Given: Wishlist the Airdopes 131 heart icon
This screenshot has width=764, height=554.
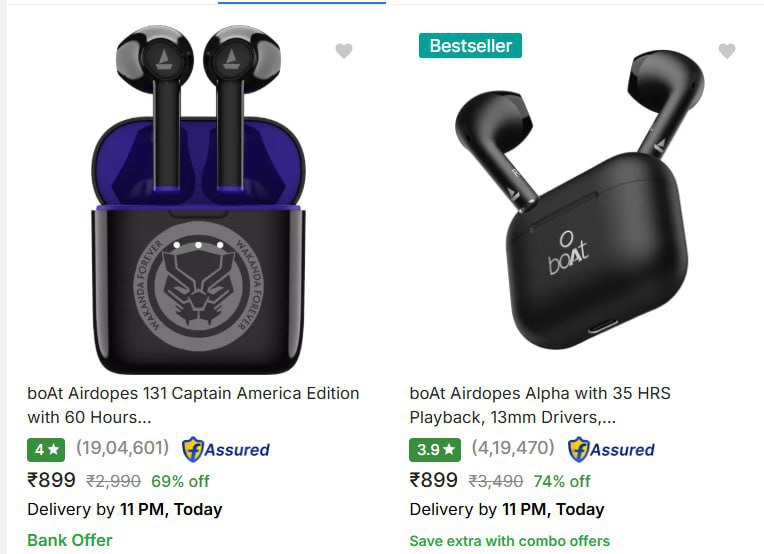Looking at the screenshot, I should 344,51.
